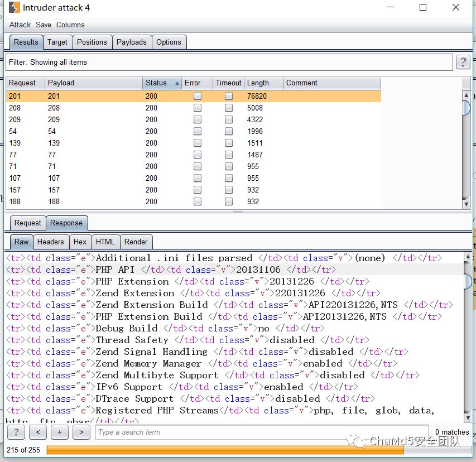
Task: Toggle Error checkbox for request 188
Action: tap(198, 201)
